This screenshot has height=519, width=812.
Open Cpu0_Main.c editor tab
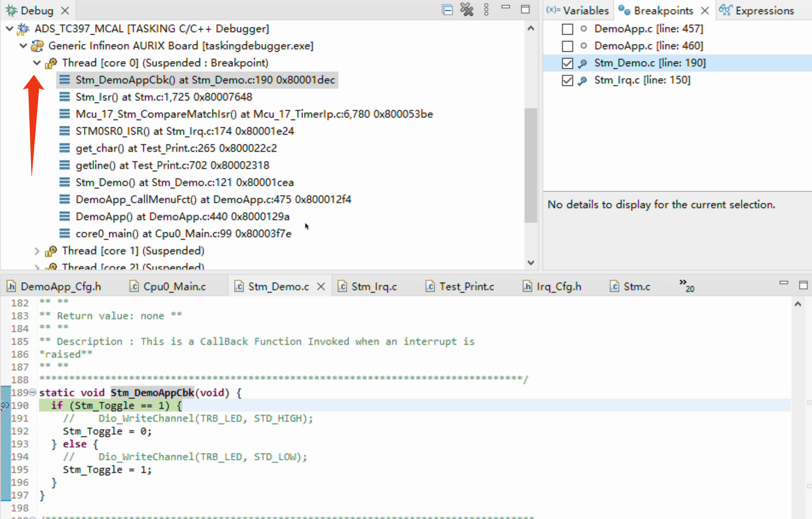tap(168, 286)
